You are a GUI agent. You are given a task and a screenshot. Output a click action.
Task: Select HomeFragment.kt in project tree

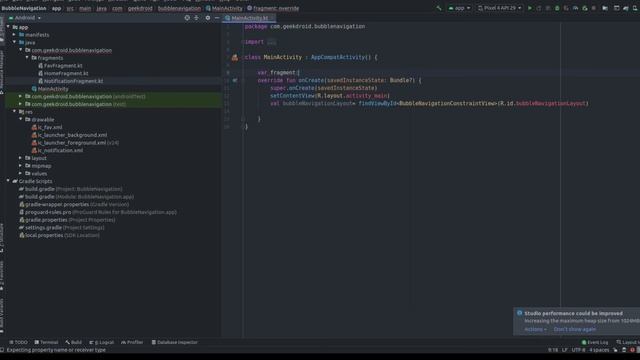[x=63, y=73]
